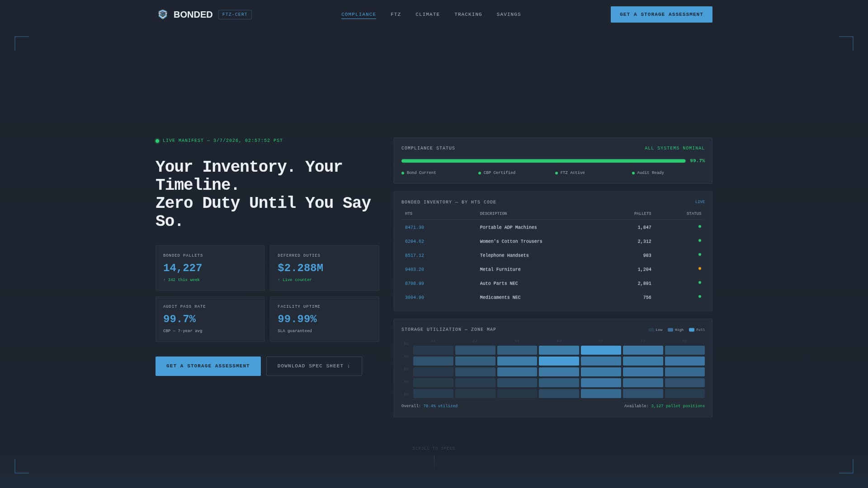Toggle the High legend swatch in zone map
The image size is (868, 488).
[671, 329]
